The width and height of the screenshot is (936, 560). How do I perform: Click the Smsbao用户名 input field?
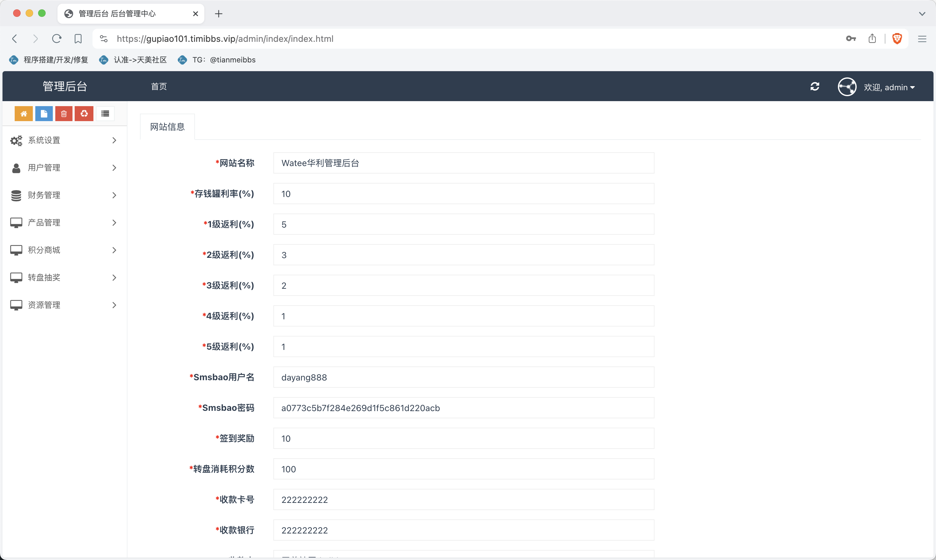464,377
